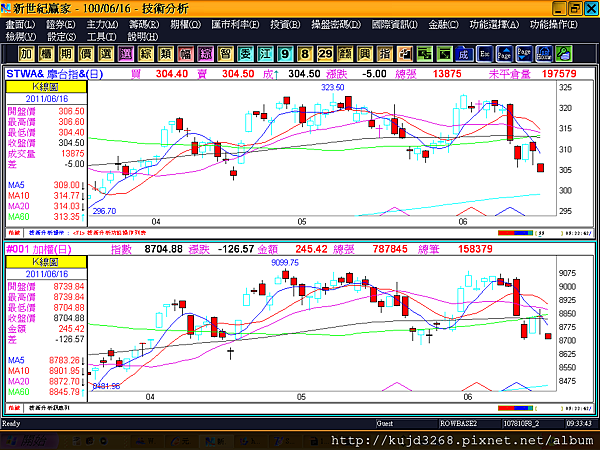Image resolution: width=600 pixels, height=450 pixels.
Task: Click color bar below the STWA& chart
Action: click(x=515, y=233)
